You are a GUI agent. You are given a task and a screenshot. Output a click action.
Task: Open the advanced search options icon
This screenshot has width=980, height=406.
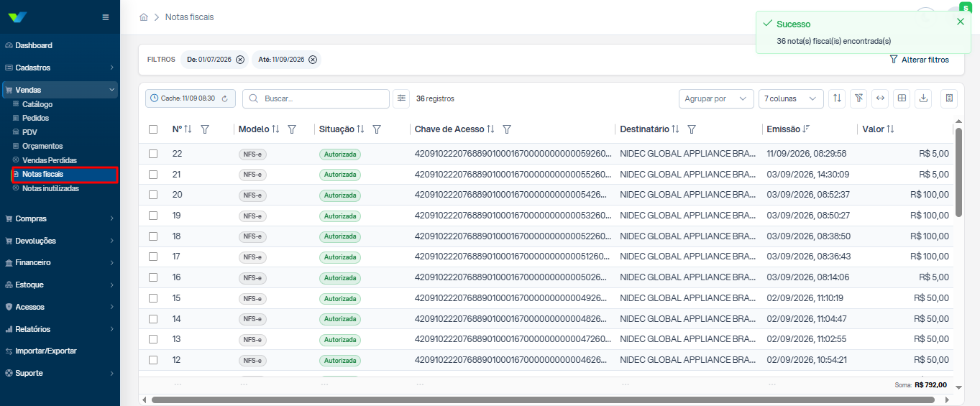[401, 98]
